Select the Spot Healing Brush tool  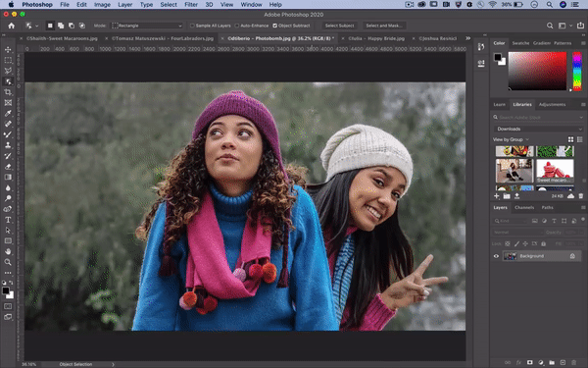[x=8, y=124]
